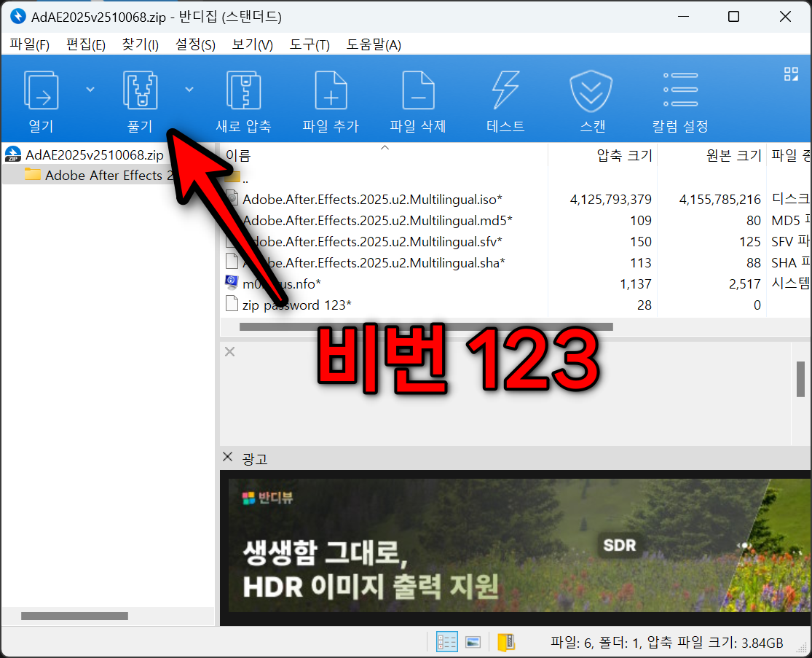Select Adobe.After.Effects.2025.u2.Multilingual.sha file

click(374, 263)
